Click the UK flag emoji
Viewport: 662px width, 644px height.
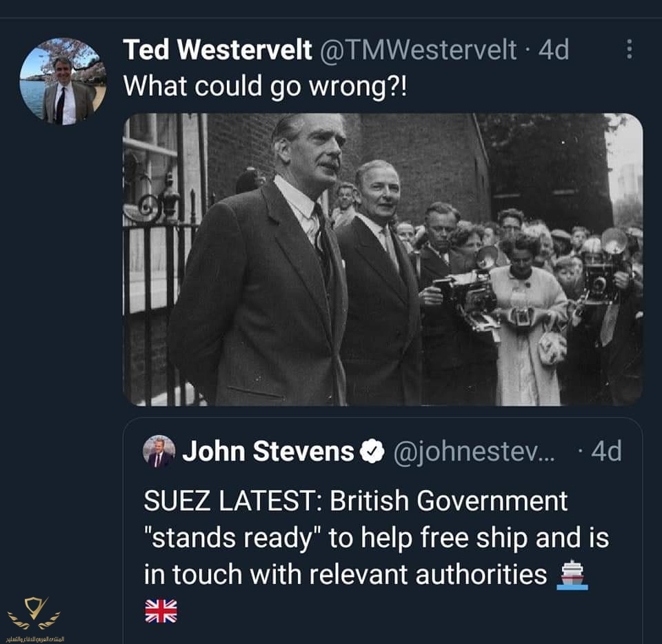[161, 612]
